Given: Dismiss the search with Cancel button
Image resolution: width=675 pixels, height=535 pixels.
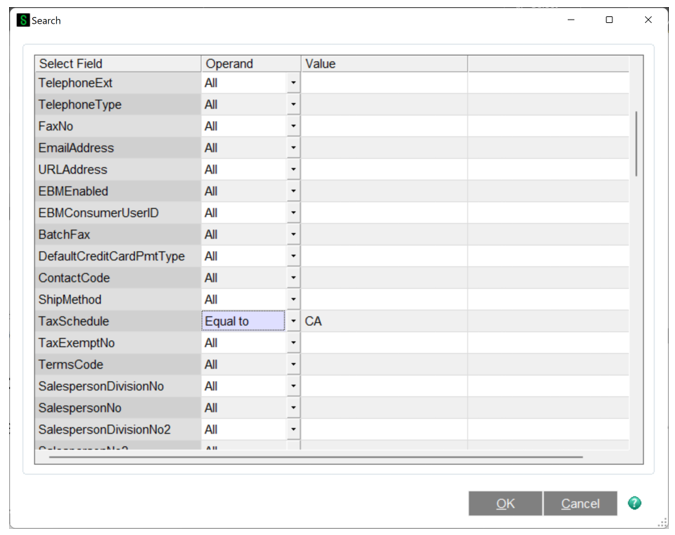Looking at the screenshot, I should (x=580, y=503).
